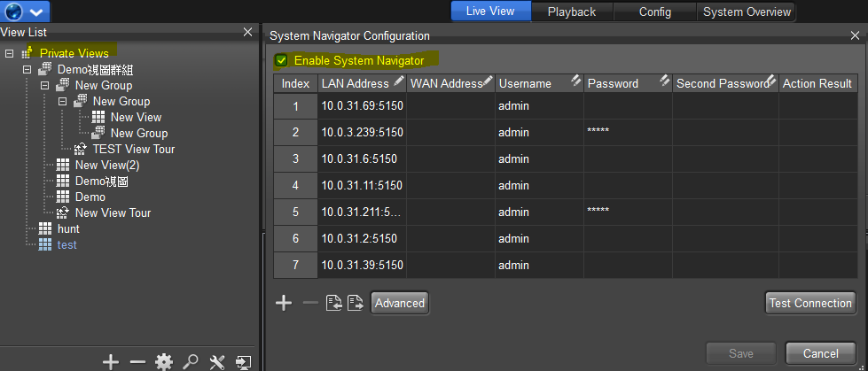Click the wrench and screwdriver tools icon
868x371 pixels.
coord(217,361)
